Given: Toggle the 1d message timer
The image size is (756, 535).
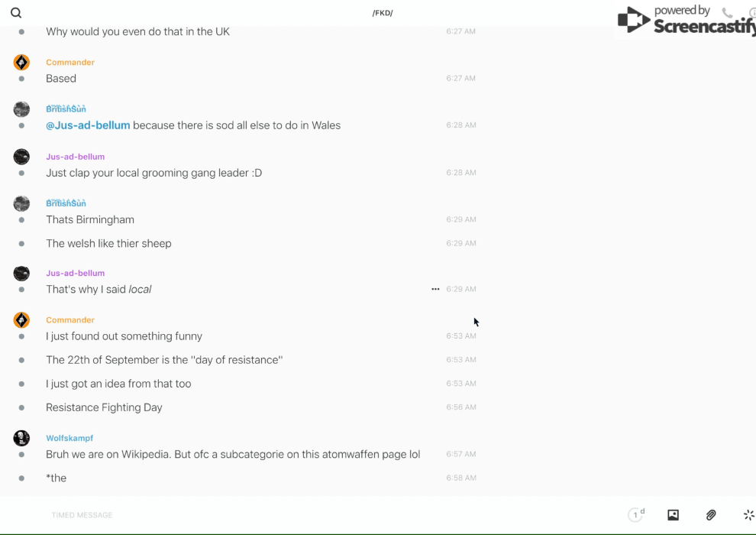Looking at the screenshot, I should [636, 515].
